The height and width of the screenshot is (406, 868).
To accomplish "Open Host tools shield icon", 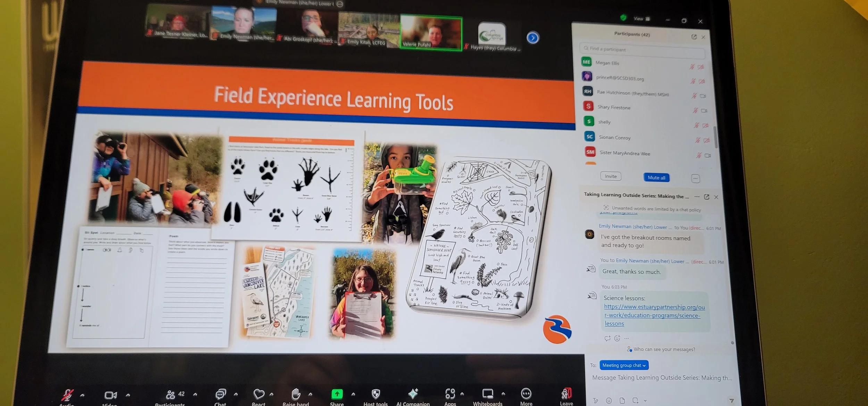I will pos(376,394).
